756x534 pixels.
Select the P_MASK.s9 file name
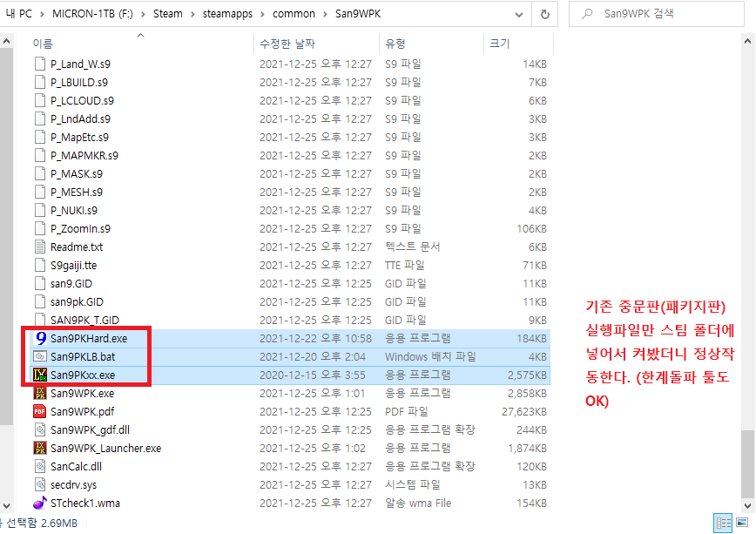pyautogui.click(x=77, y=174)
